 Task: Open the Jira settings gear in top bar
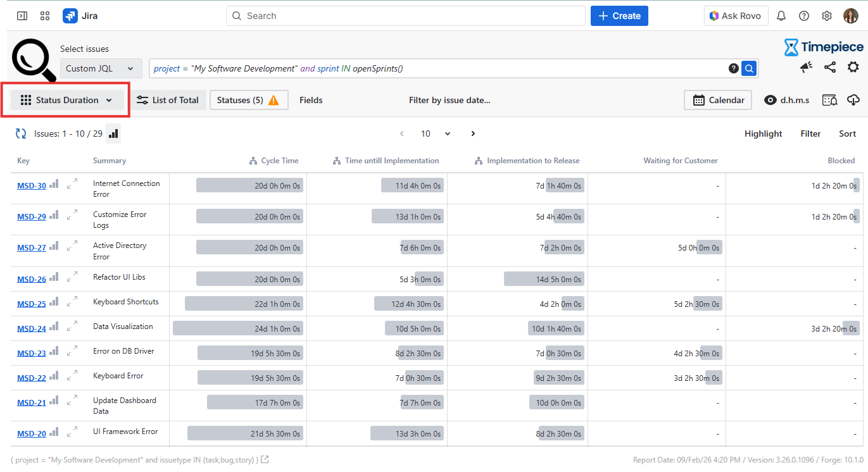(827, 16)
